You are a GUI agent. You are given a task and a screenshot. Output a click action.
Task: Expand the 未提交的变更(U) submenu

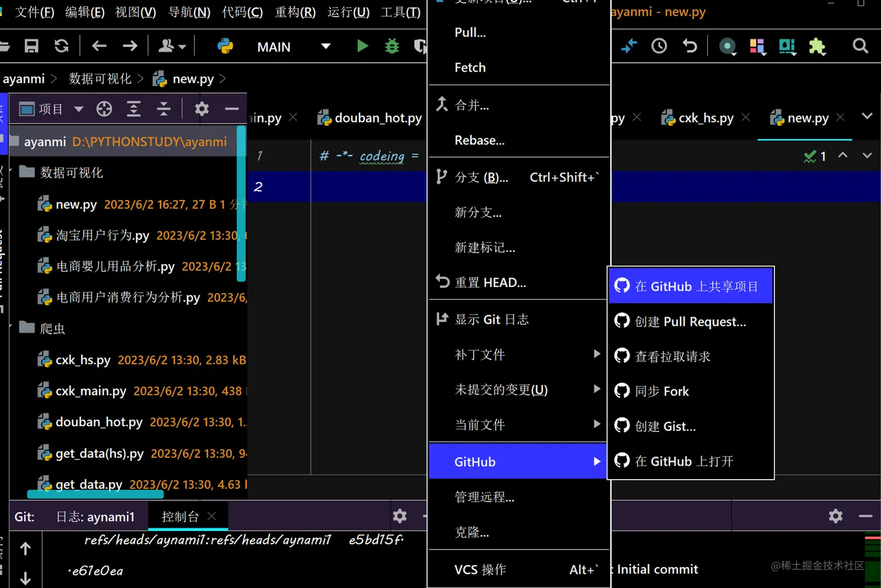(518, 389)
